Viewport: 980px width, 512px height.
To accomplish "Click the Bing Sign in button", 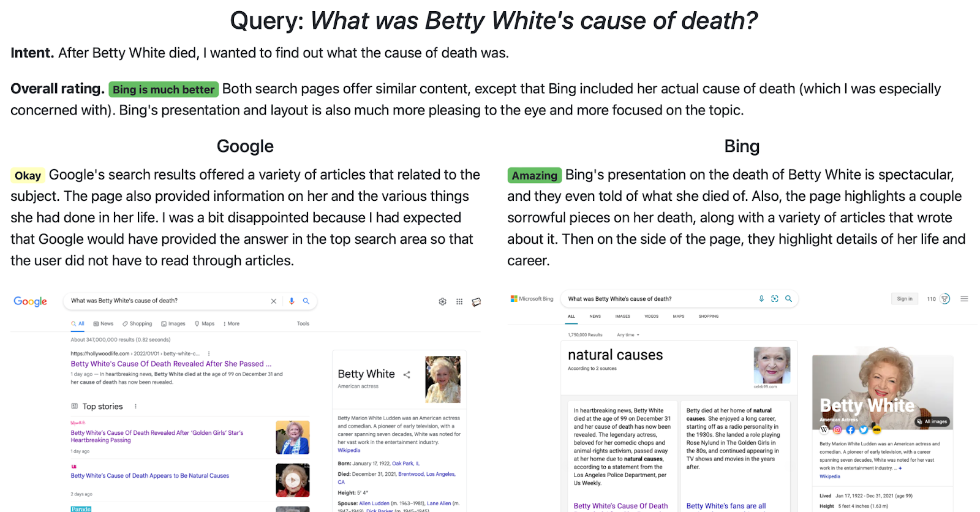I will point(905,299).
